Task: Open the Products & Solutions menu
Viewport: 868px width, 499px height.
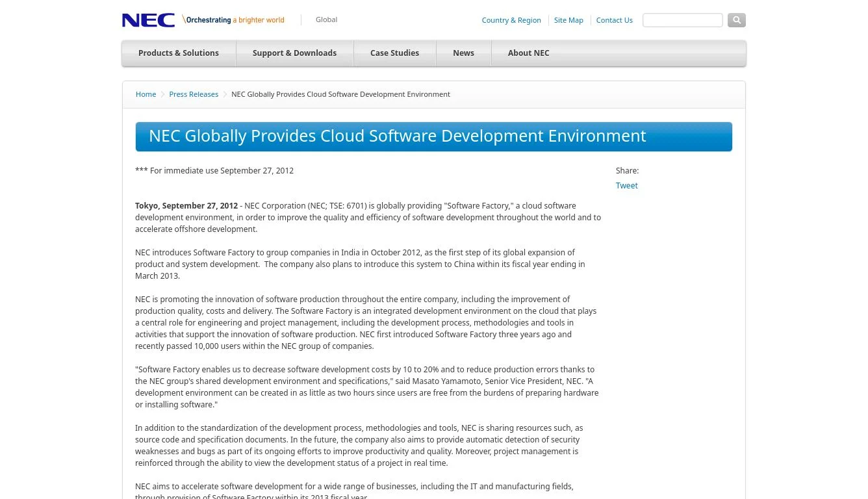Action: [x=179, y=53]
